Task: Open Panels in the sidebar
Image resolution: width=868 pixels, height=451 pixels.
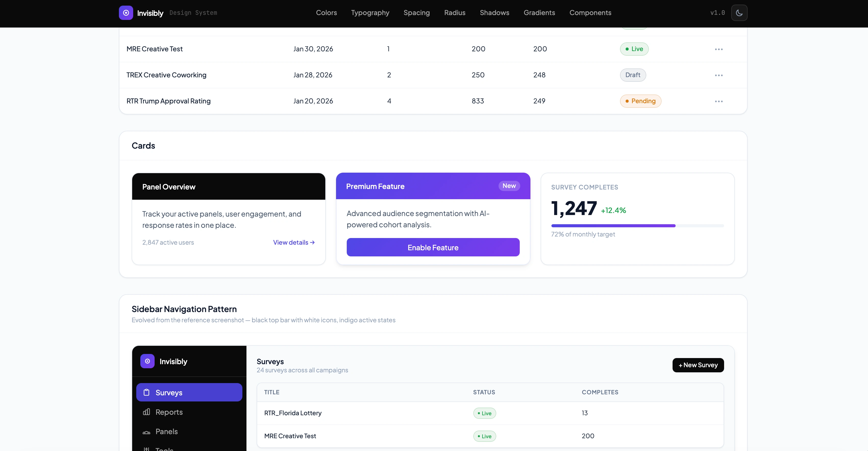Action: [x=189, y=431]
